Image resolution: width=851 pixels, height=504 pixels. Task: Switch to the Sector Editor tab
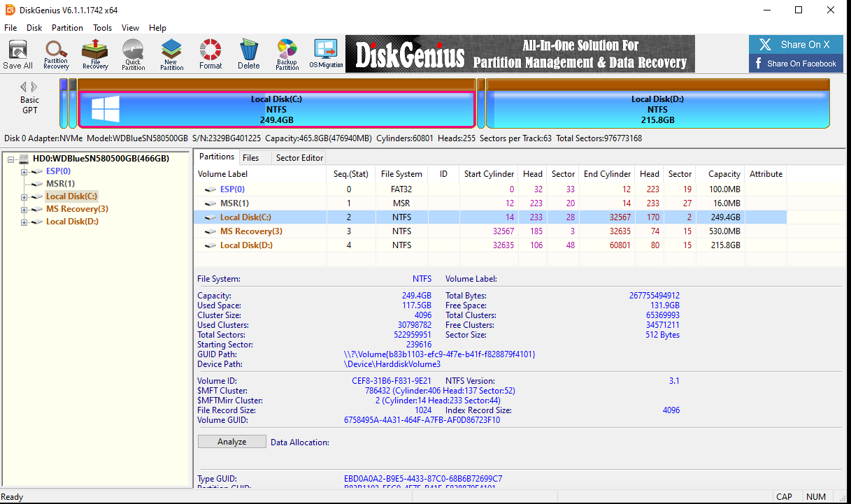[299, 157]
